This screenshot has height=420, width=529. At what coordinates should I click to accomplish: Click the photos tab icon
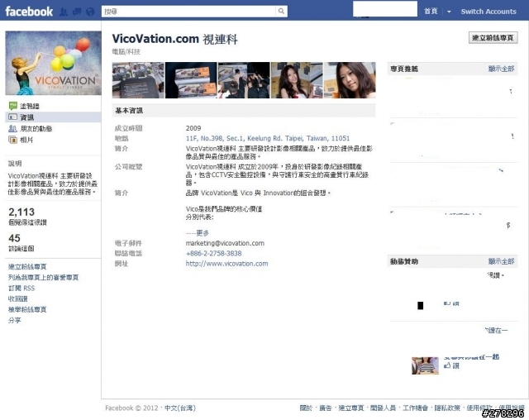13,140
